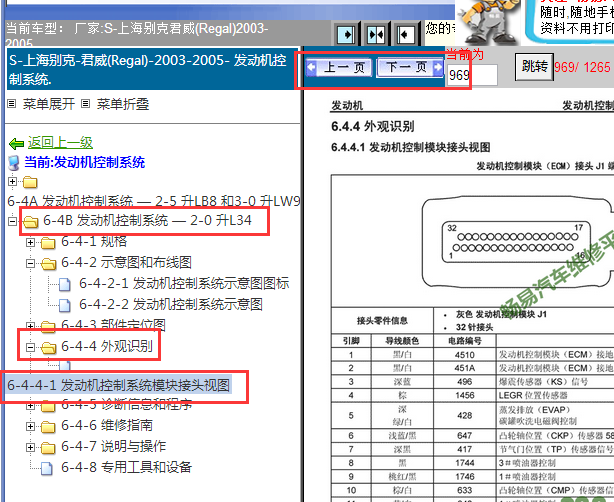The height and width of the screenshot is (502, 614).
Task: Collapse the 6-4-2 示意图和布线图 node
Action: pyautogui.click(x=30, y=263)
